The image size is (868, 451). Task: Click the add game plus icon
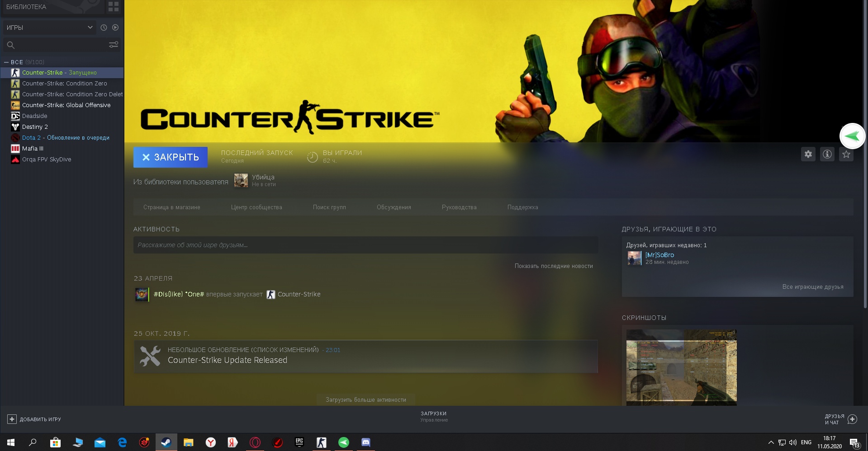point(12,419)
